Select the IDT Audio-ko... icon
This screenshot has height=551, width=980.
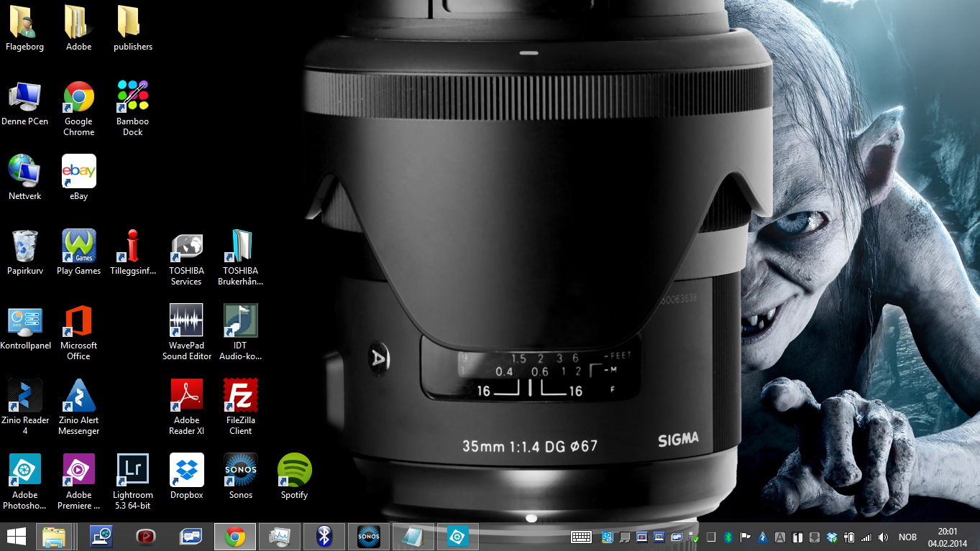tap(241, 333)
